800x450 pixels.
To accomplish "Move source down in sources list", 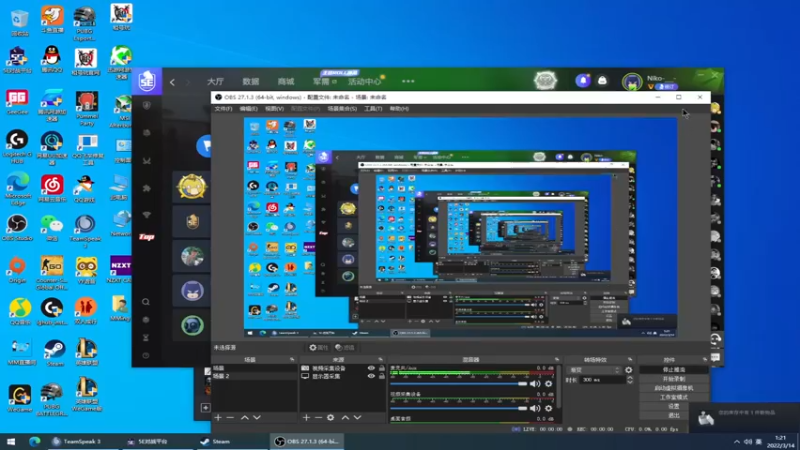I will (x=358, y=417).
